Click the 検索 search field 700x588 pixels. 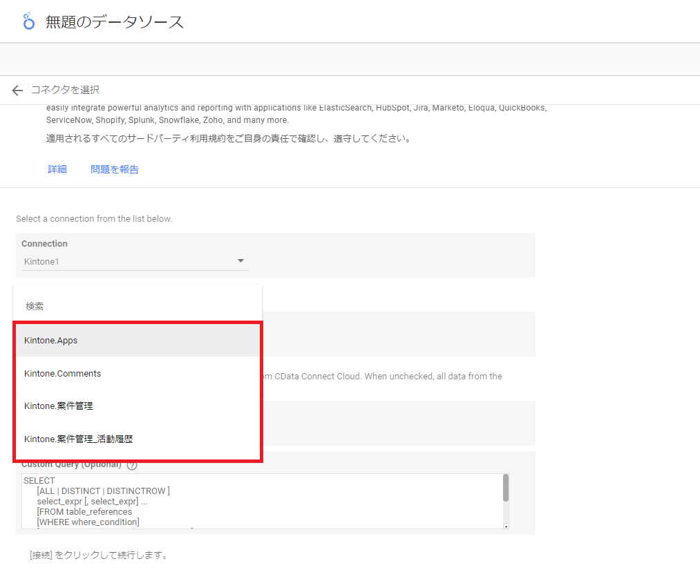[x=138, y=306]
